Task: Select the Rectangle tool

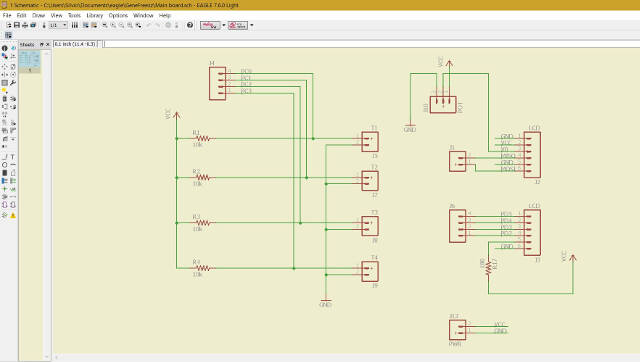Action: (x=4, y=173)
